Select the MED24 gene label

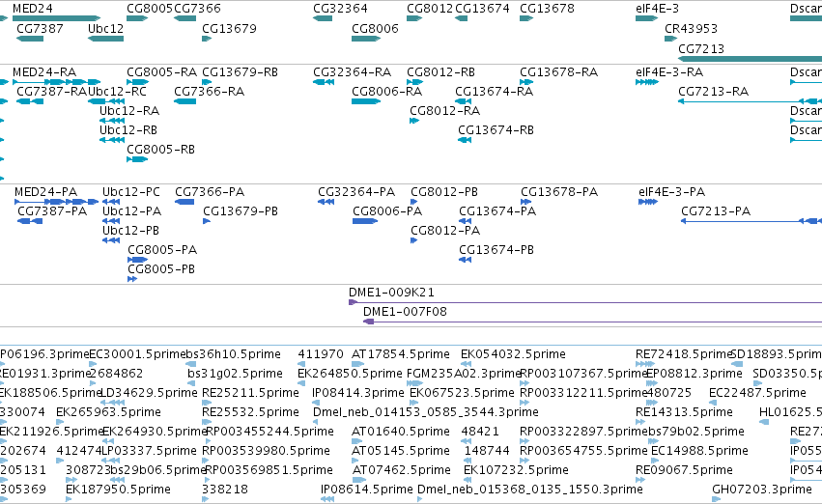point(33,9)
